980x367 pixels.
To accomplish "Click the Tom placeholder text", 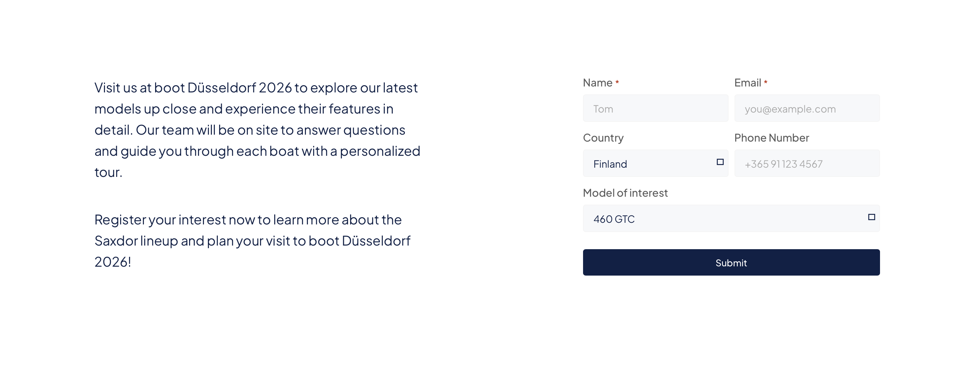I will coord(603,109).
